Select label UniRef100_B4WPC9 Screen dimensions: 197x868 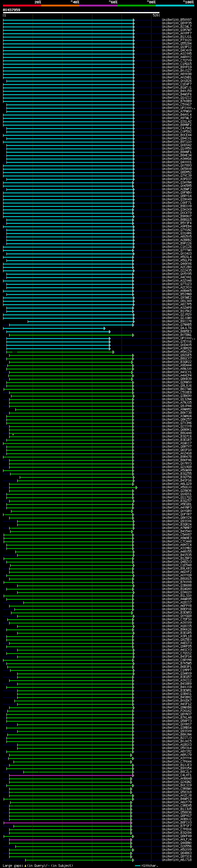pyautogui.click(x=177, y=799)
